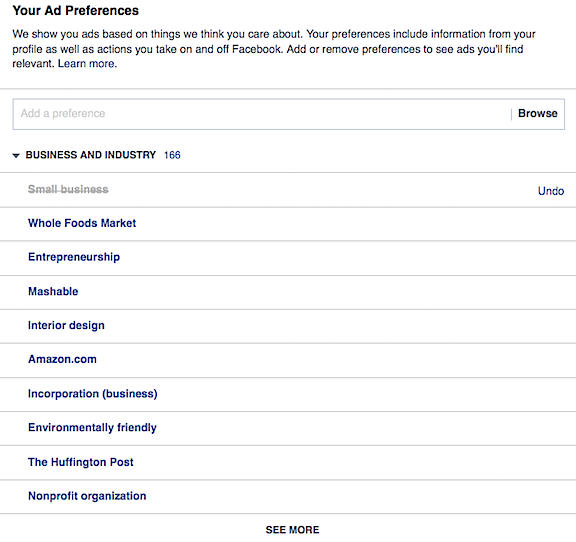Select the Whole Foods Market preference

(x=82, y=223)
